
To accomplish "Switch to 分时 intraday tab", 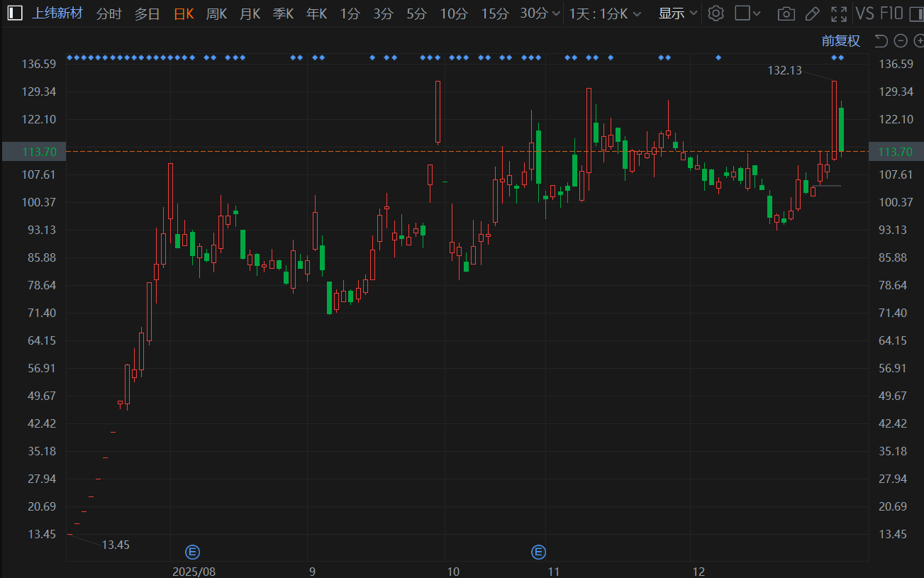I will click(108, 13).
